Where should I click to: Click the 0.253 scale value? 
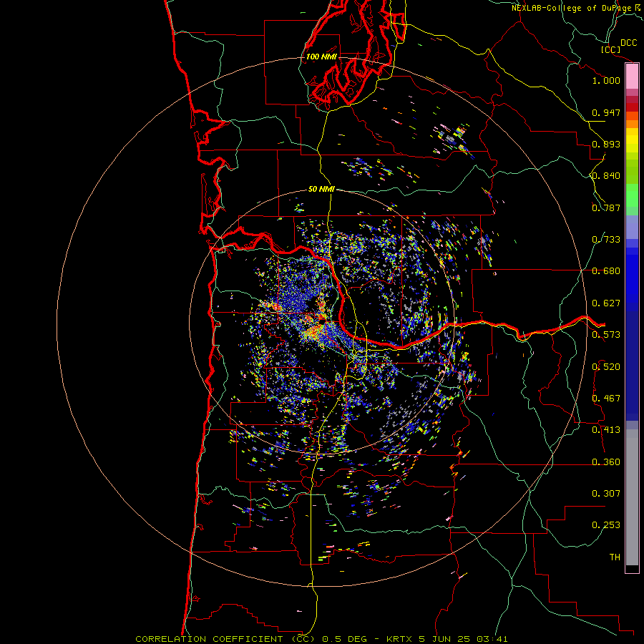606,525
